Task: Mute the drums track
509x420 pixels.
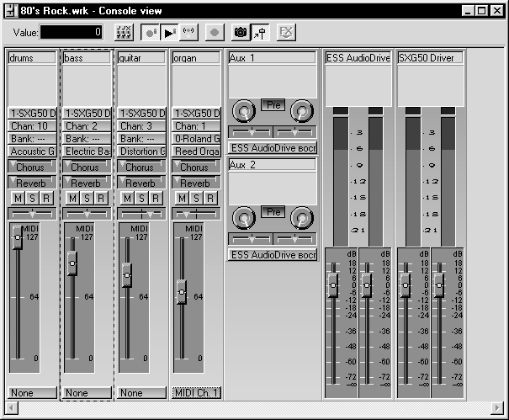Action: coord(19,198)
